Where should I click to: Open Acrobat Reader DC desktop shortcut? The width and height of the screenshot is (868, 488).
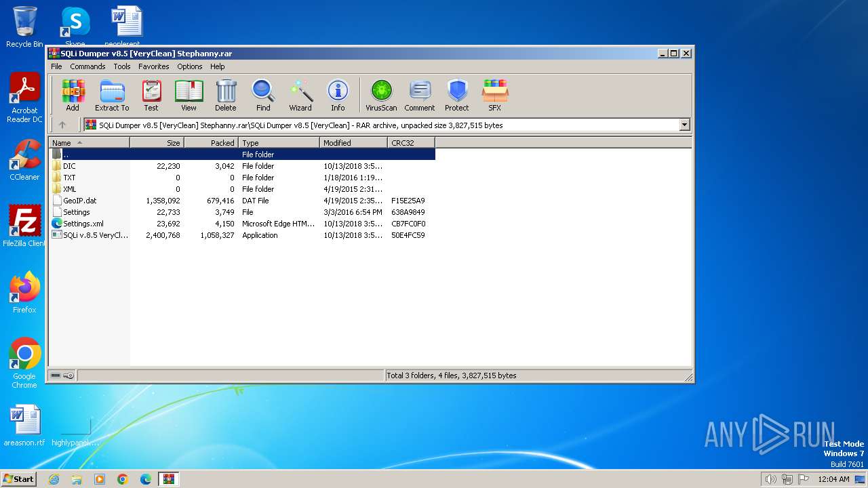tap(24, 98)
